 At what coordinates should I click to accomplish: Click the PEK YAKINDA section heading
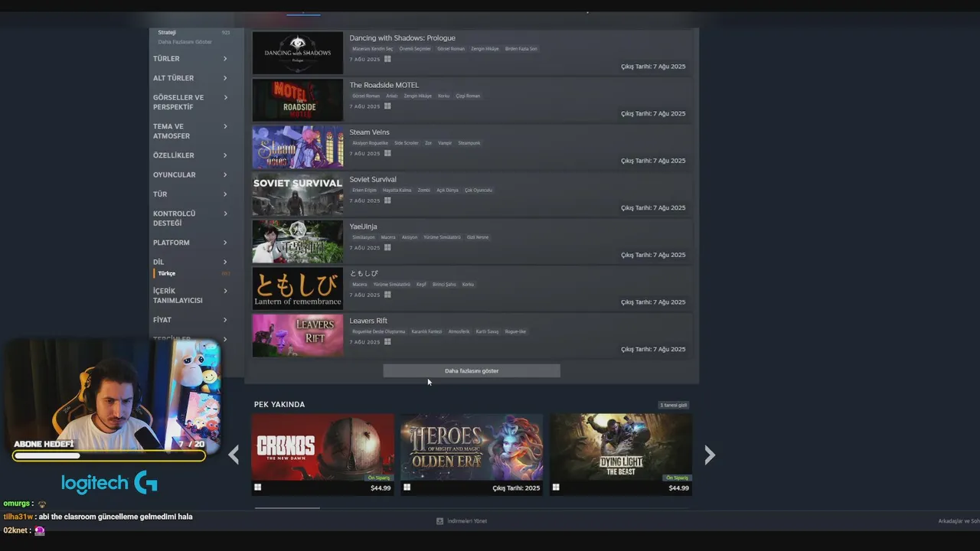pyautogui.click(x=279, y=405)
